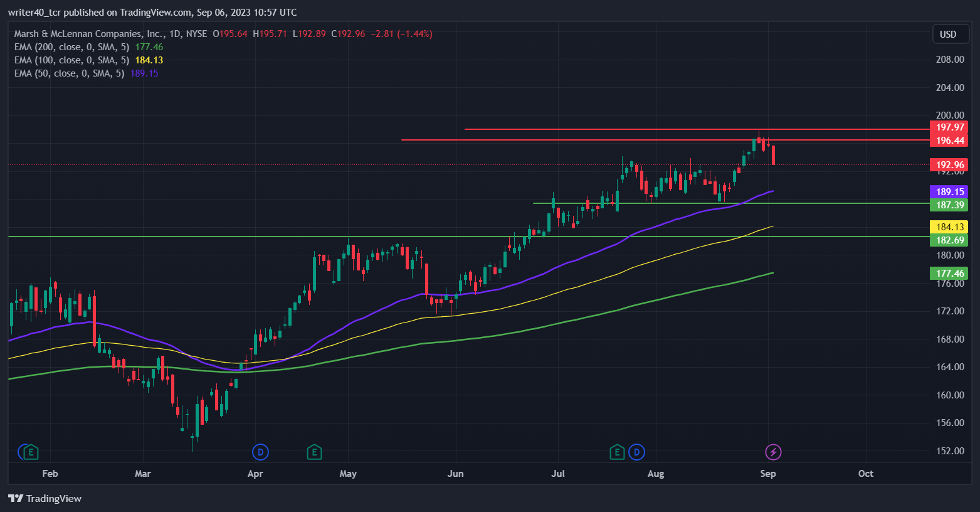The height and width of the screenshot is (512, 980).
Task: Click the 184.13 yellow EMA price label
Action: (x=950, y=227)
